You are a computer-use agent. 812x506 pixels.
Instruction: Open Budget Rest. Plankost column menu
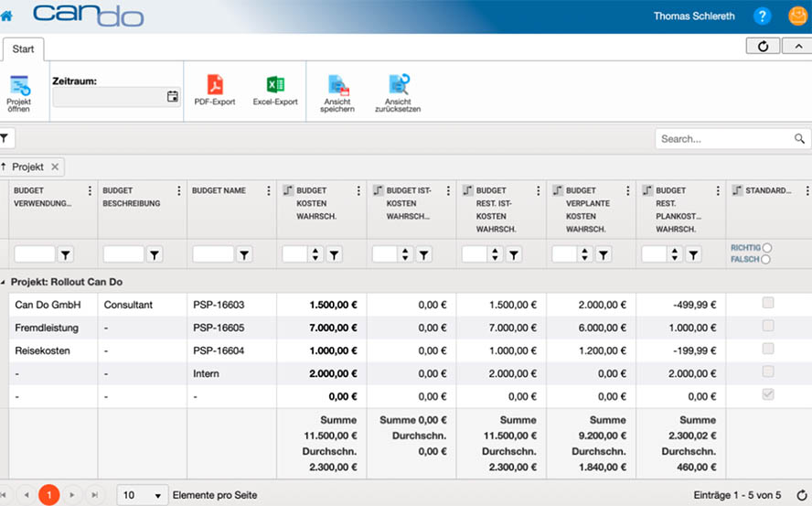[718, 191]
